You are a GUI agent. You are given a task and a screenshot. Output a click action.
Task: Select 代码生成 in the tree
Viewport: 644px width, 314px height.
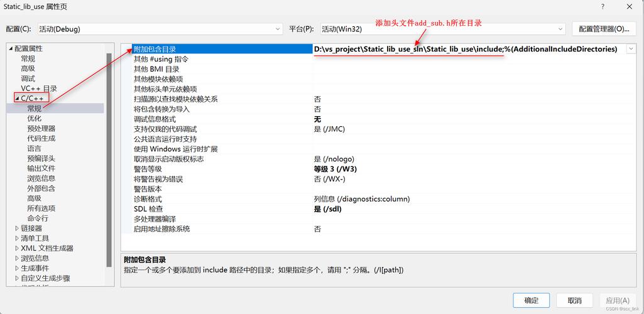point(41,138)
